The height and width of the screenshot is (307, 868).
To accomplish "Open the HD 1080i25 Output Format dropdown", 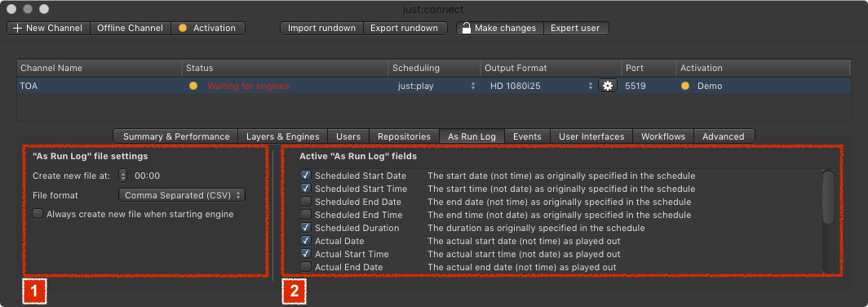I will pyautogui.click(x=541, y=86).
